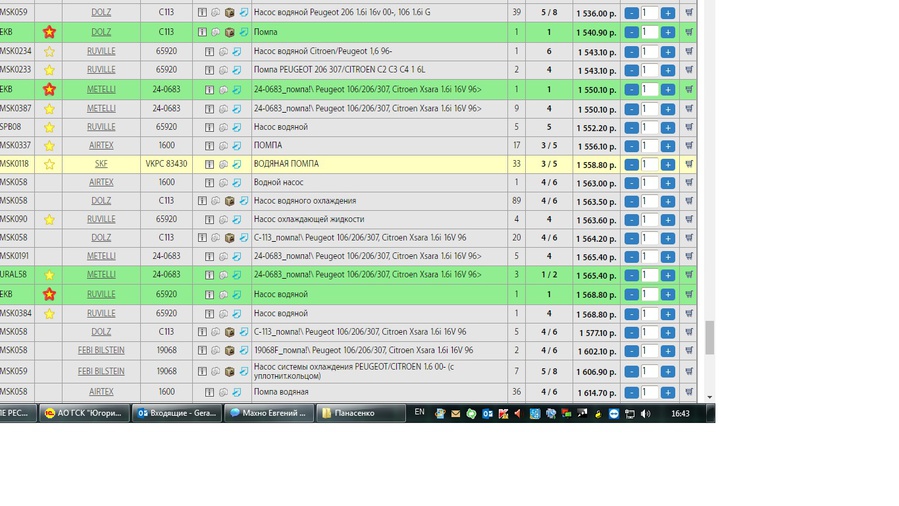Switch to 'Входящие - Gera...' taskbar window
899x506 pixels.
177,413
